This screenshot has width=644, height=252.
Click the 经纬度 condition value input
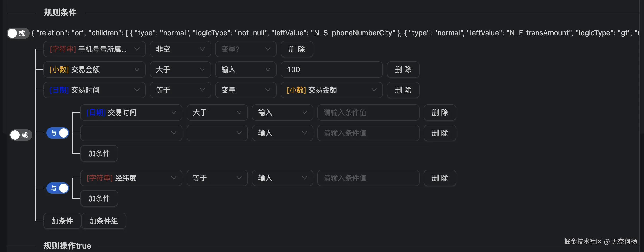click(368, 178)
